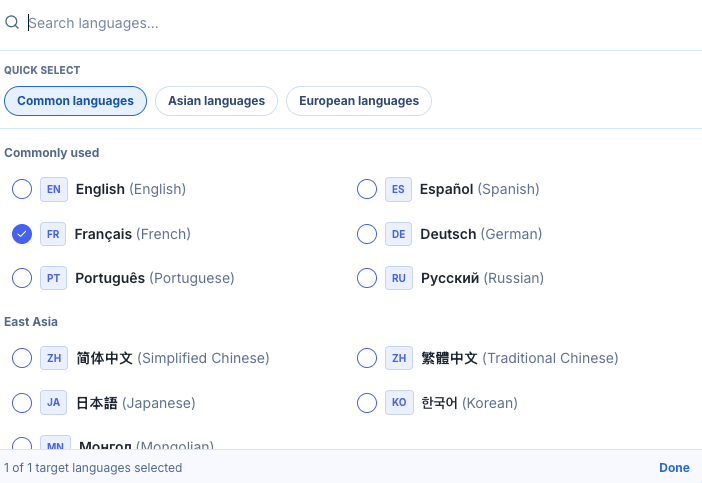Screen dimensions: 702x483
Task: Click the ES language code badge
Action: [x=398, y=189]
